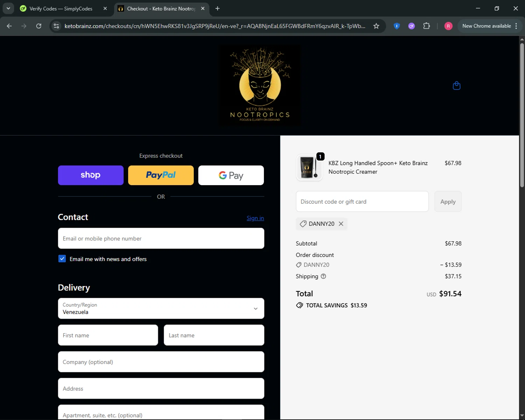525x420 pixels.
Task: Focus the Discount code or gift card field
Action: (x=362, y=201)
